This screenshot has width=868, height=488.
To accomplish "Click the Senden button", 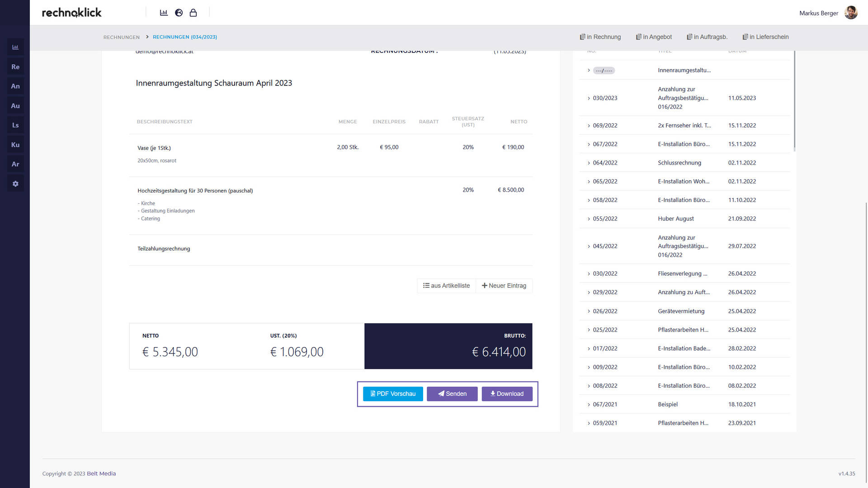I will point(452,394).
